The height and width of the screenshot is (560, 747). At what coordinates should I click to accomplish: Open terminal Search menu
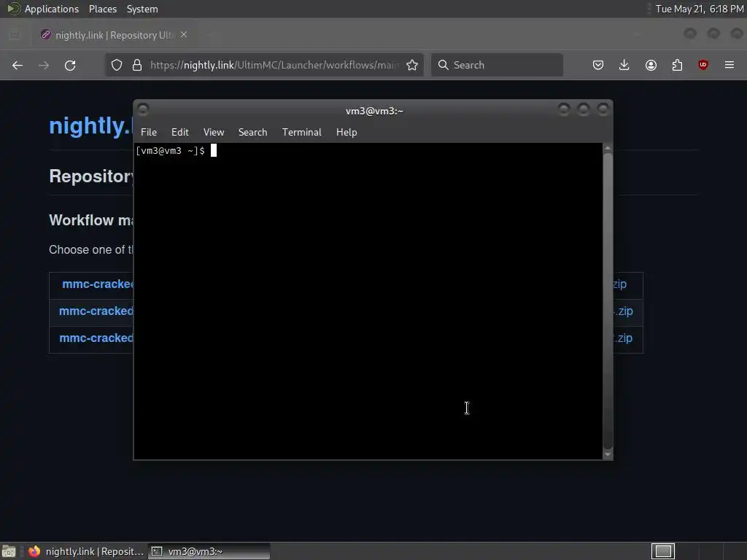[x=252, y=133]
